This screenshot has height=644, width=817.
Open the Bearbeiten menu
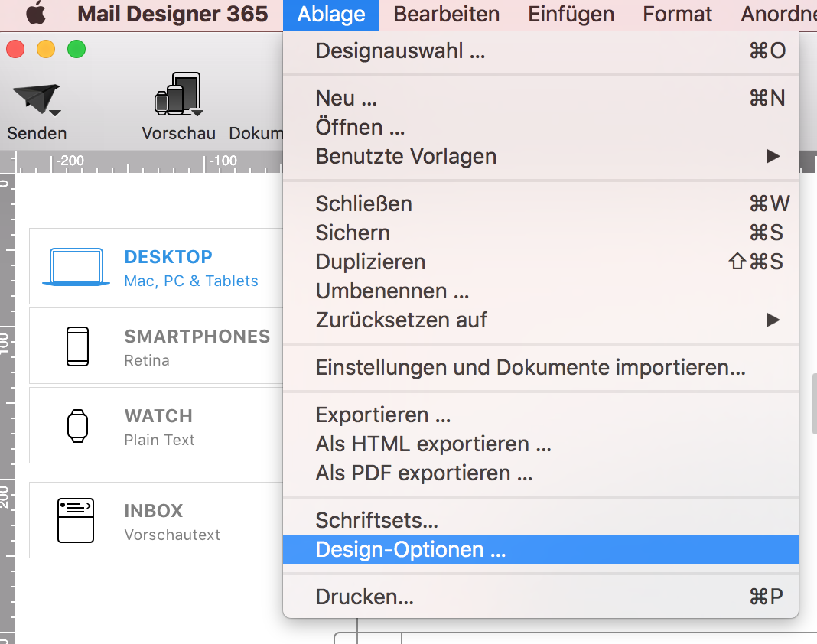tap(446, 14)
